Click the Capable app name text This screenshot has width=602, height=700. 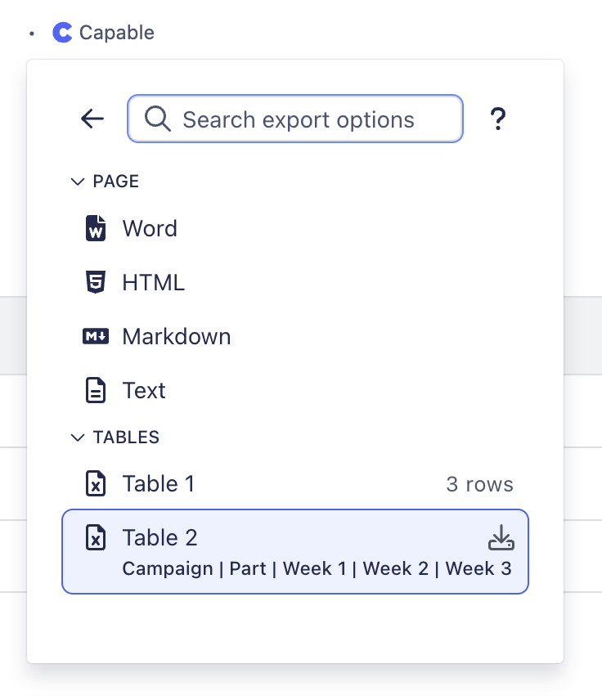click(x=116, y=33)
